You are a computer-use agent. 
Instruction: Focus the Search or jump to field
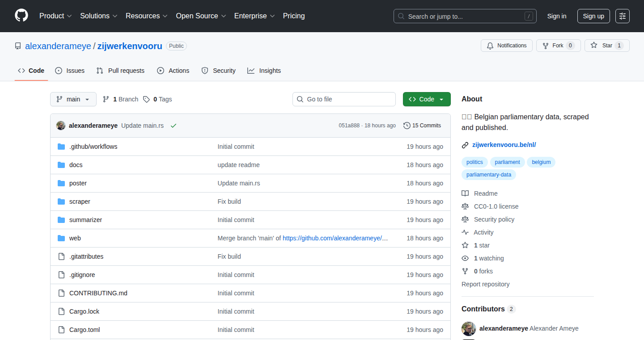(x=465, y=16)
